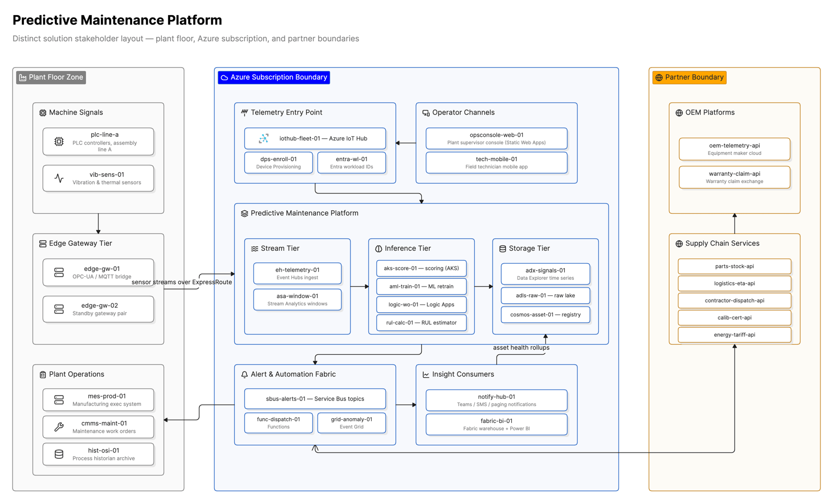Click the 'Telemetry Entry Point' group title

tap(286, 113)
